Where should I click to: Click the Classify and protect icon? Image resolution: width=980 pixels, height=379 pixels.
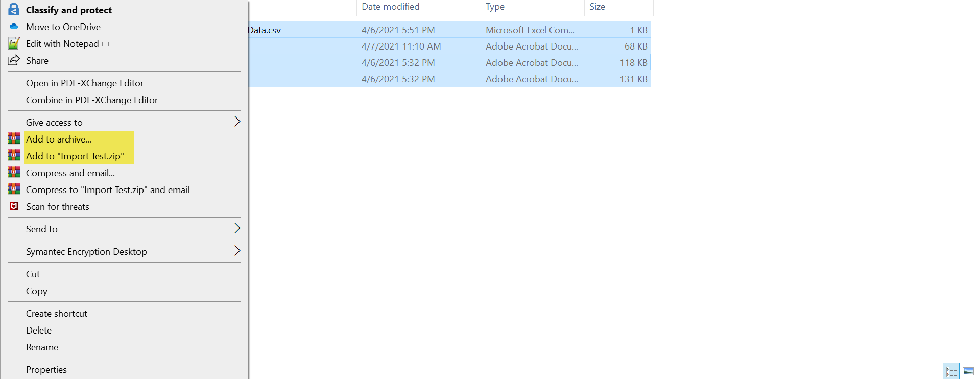14,9
